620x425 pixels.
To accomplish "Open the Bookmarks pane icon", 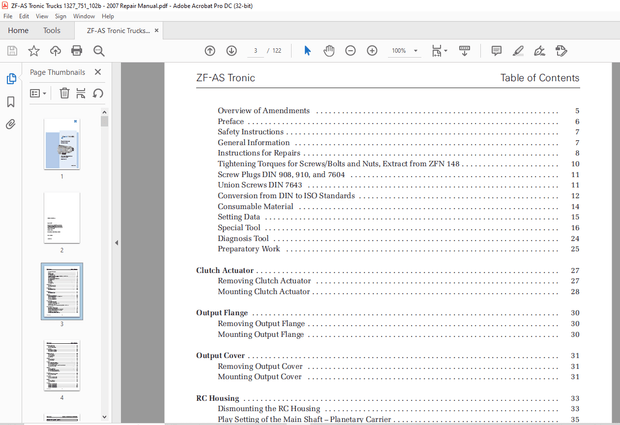I will click(11, 102).
